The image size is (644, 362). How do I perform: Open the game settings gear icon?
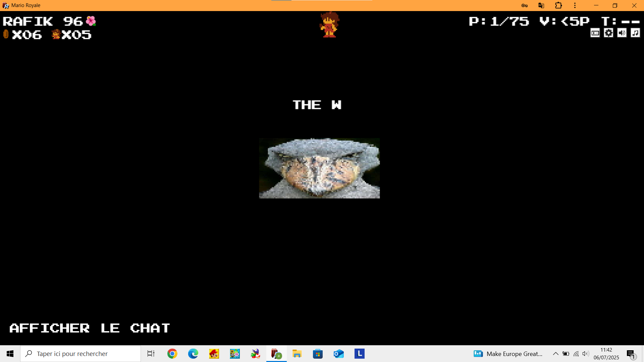pos(608,33)
